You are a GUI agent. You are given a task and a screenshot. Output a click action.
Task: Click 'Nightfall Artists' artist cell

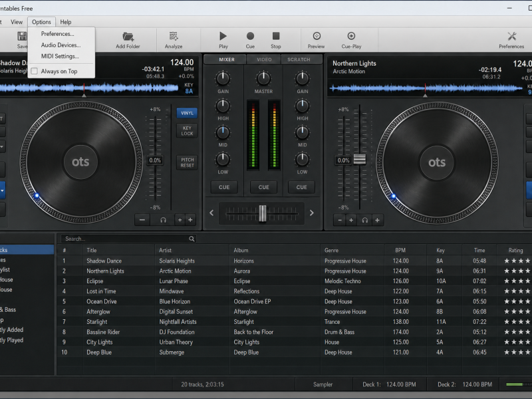[x=178, y=322]
